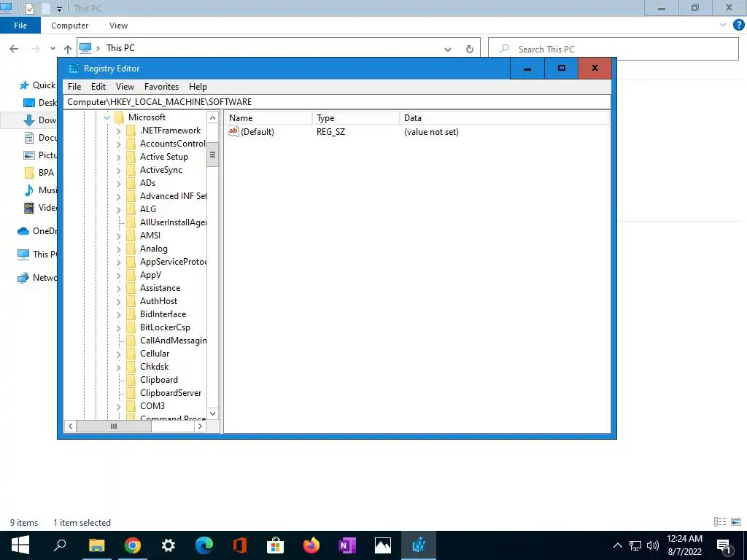Viewport: 747px width, 560px height.
Task: Select the AuthHost key folder icon
Action: [x=131, y=301]
